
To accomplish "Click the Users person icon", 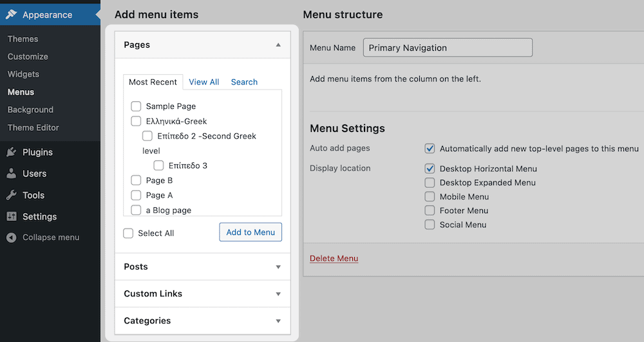I will [12, 174].
